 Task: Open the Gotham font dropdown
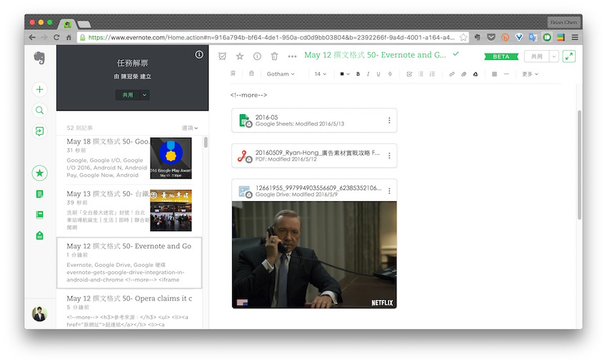281,74
